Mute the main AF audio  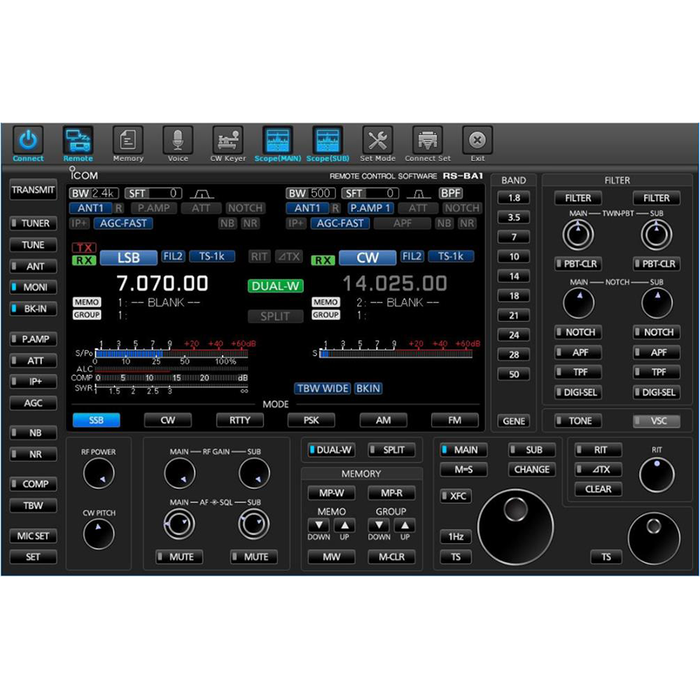(x=179, y=557)
